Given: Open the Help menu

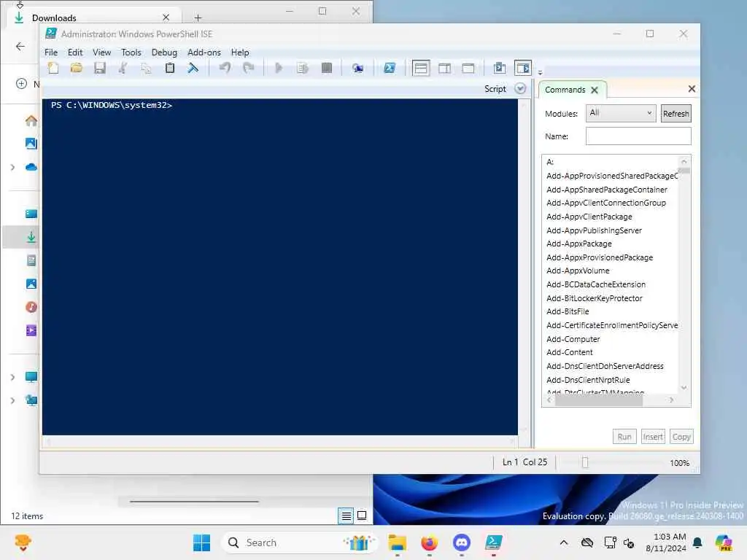Looking at the screenshot, I should pos(240,52).
